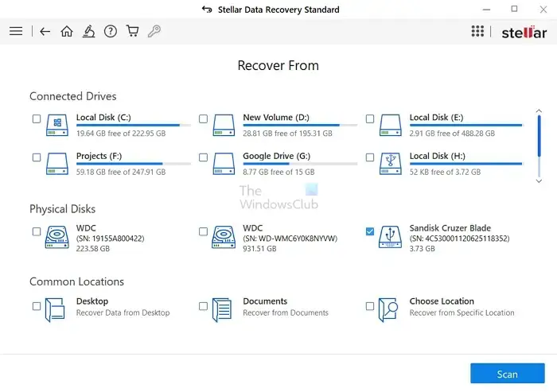
Task: Click the connected drives scrollbar thumb
Action: pyautogui.click(x=539, y=136)
